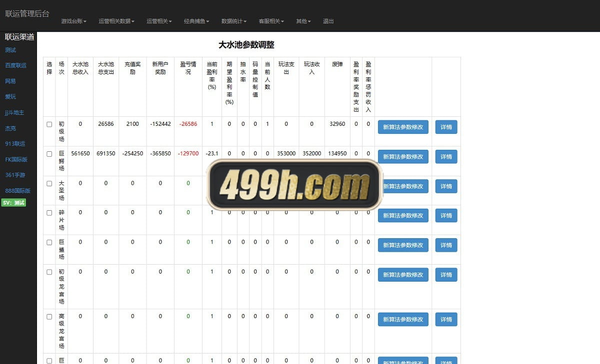View 详情 for the 碎片场 row

[446, 216]
